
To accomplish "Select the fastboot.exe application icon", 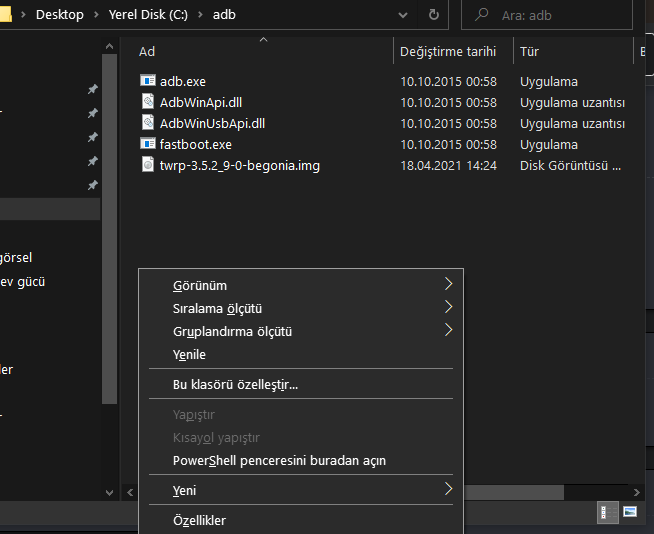I will pyautogui.click(x=148, y=144).
